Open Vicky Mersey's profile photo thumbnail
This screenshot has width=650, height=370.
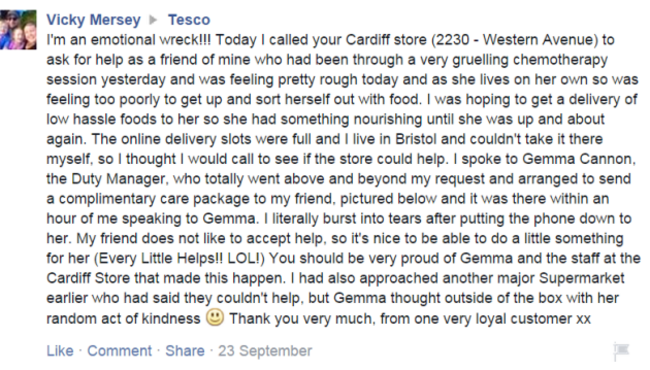click(18, 30)
